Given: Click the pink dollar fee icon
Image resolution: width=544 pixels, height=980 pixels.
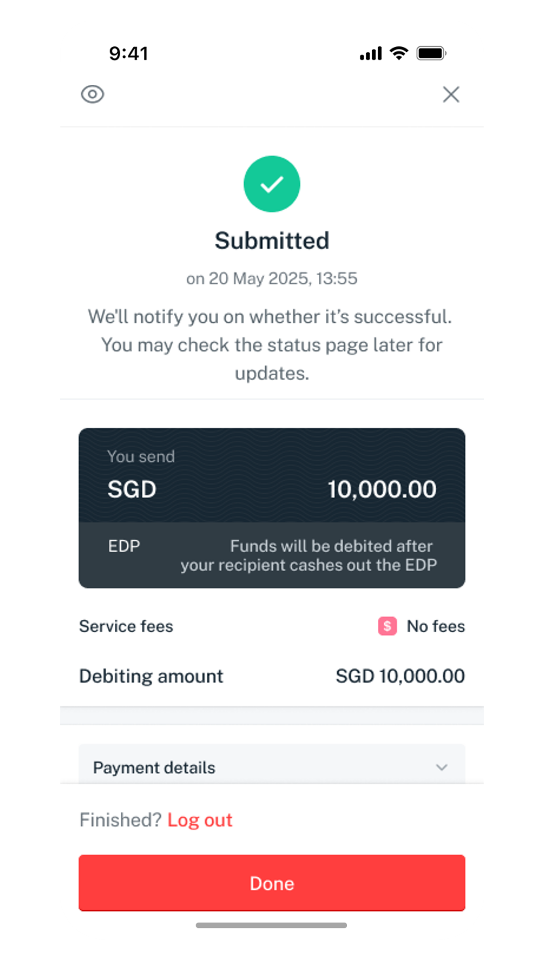Looking at the screenshot, I should tap(387, 626).
